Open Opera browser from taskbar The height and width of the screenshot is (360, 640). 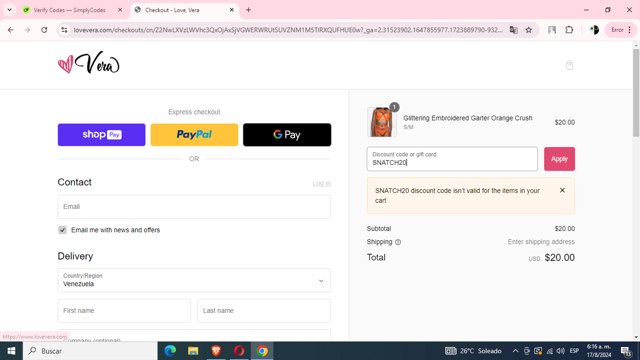[x=239, y=351]
